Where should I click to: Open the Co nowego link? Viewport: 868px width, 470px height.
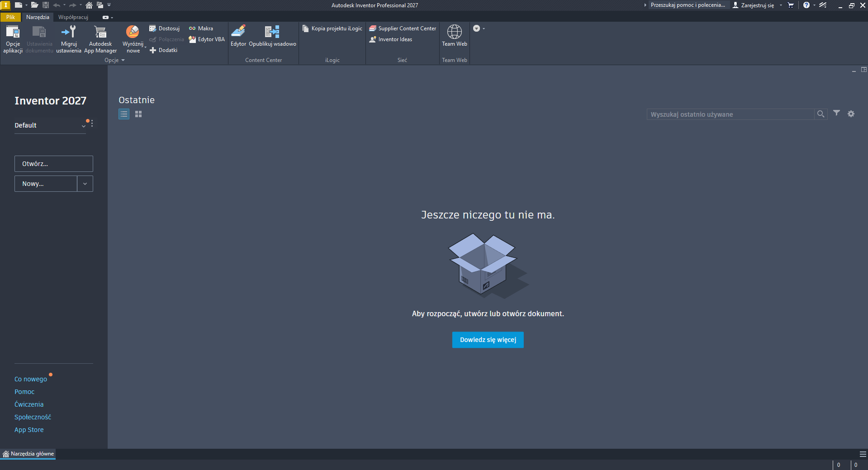(x=31, y=379)
